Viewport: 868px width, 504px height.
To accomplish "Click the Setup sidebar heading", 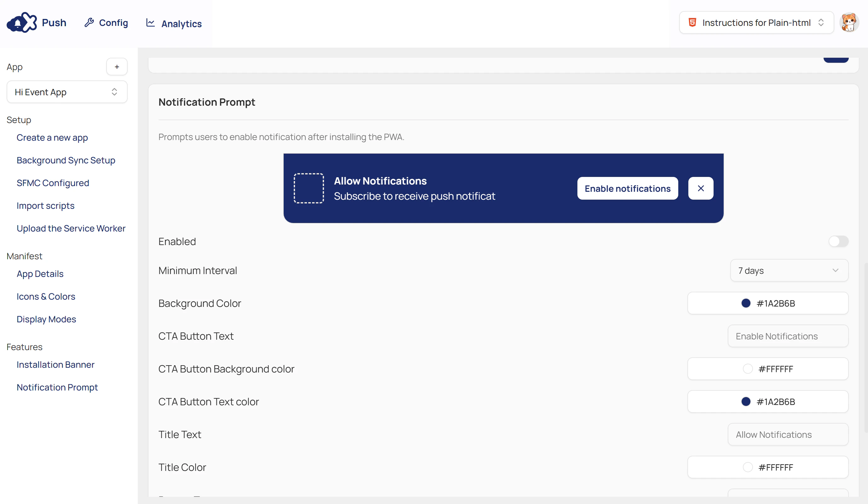I will [19, 120].
